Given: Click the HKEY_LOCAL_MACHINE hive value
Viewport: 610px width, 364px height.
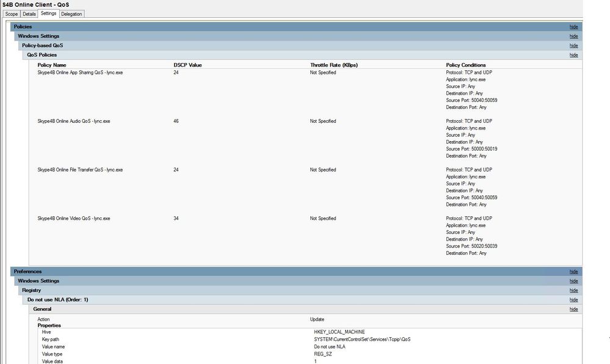Looking at the screenshot, I should [339, 332].
